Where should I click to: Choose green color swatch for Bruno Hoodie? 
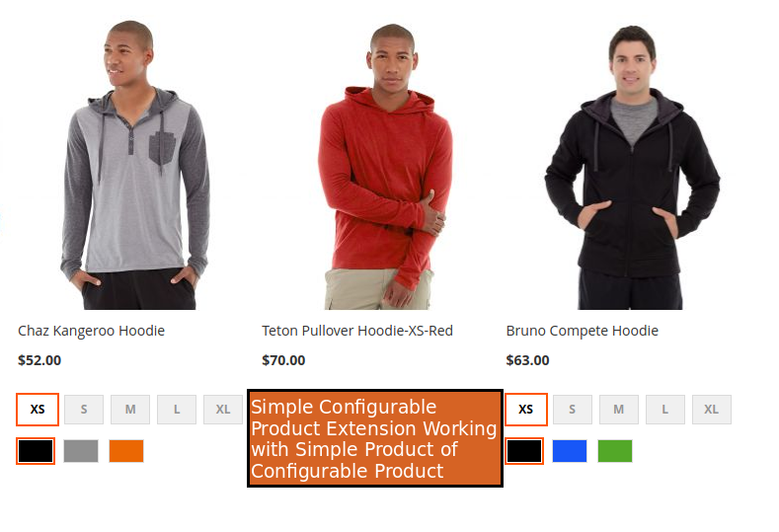click(615, 451)
